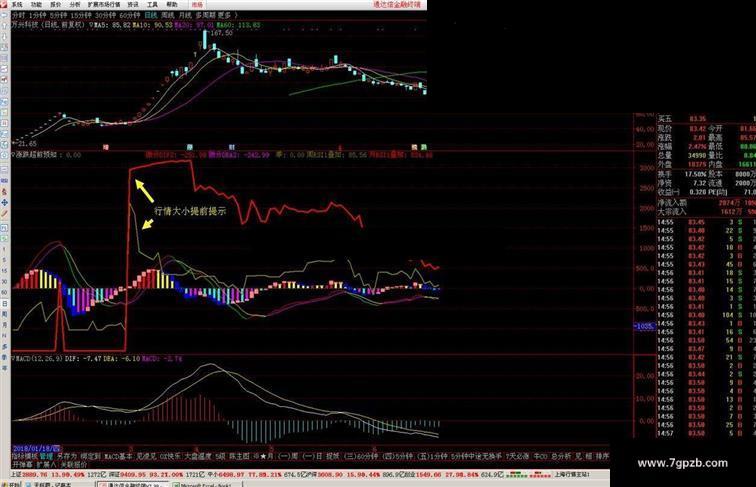Select the blue four-way move tool in the sidebar
756x487 pixels.
tap(4, 203)
